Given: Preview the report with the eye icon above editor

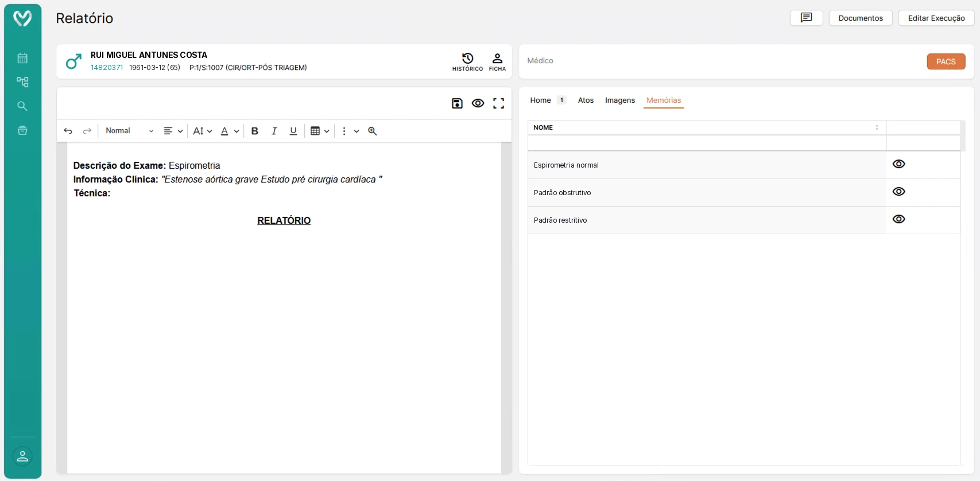Looking at the screenshot, I should point(478,103).
